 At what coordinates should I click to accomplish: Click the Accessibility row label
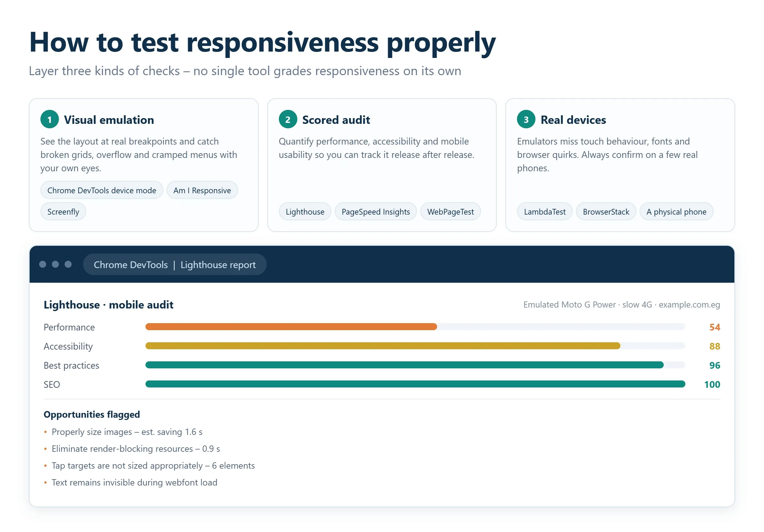[68, 346]
